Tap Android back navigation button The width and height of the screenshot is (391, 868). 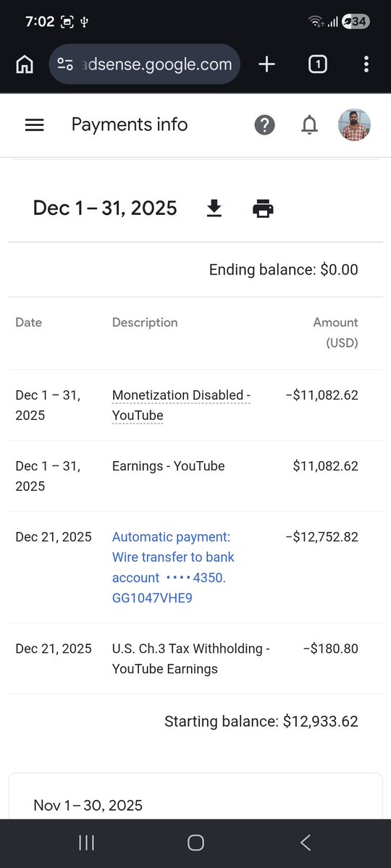(x=305, y=843)
